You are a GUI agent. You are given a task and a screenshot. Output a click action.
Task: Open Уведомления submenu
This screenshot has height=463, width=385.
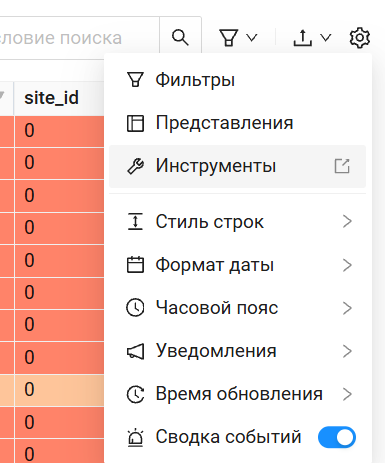(x=237, y=351)
